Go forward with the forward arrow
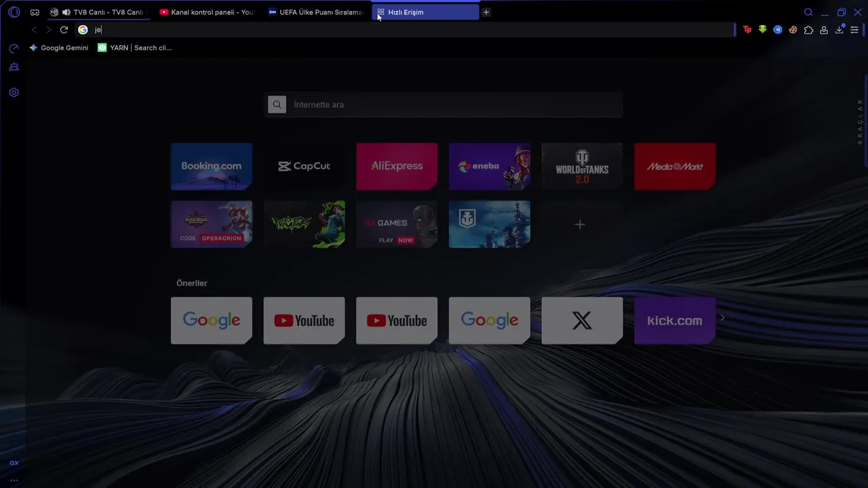Viewport: 868px width, 488px height. tap(48, 30)
